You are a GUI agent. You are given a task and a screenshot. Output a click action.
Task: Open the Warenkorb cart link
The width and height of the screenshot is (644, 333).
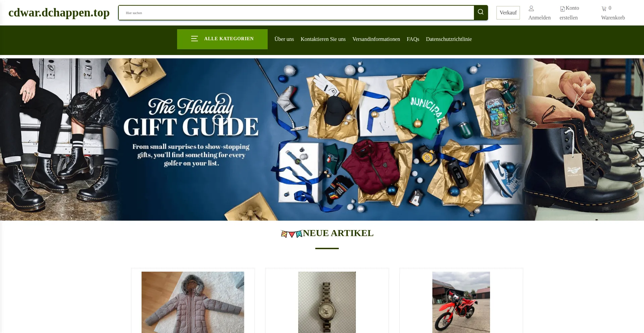pyautogui.click(x=613, y=18)
